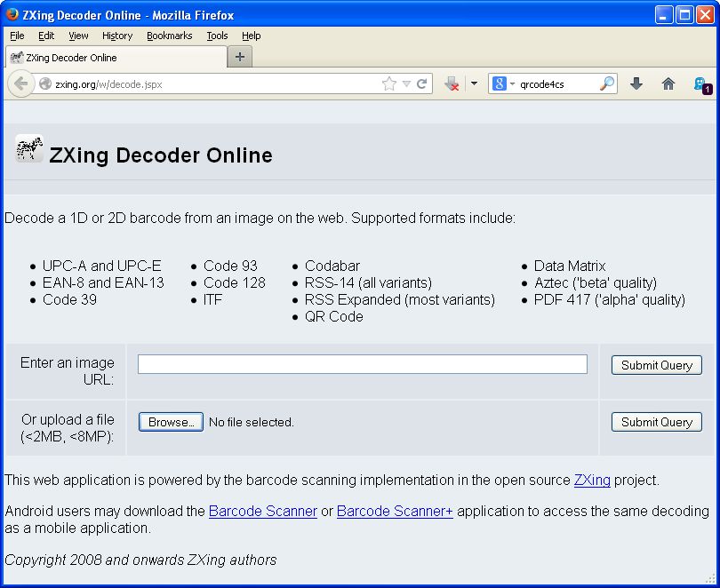
Task: Click Submit Query in the upload file row
Action: point(657,422)
